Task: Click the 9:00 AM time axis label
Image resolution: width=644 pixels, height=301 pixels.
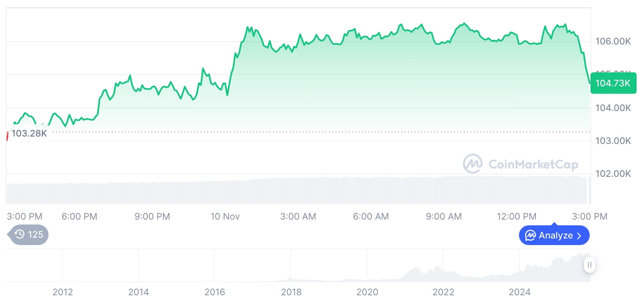Action: tap(444, 216)
